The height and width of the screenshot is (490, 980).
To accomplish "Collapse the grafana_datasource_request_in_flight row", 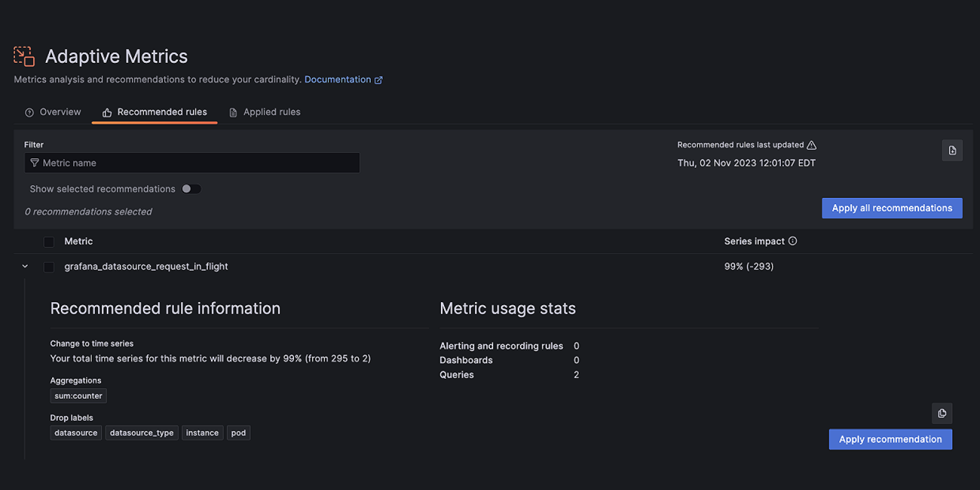I will (24, 266).
